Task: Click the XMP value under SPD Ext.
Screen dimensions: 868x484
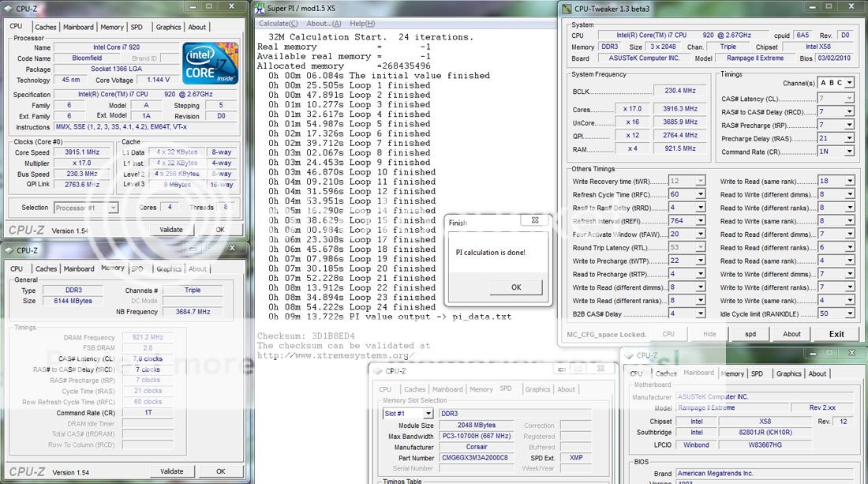Action: point(575,457)
